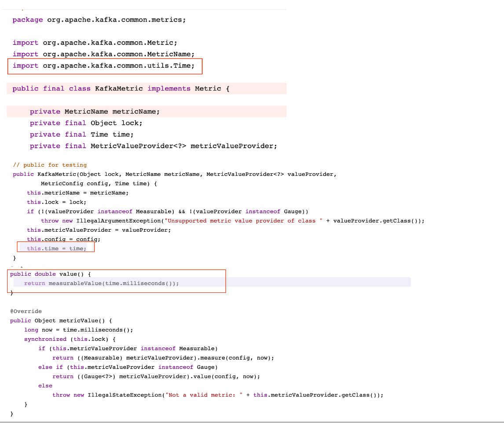Viewport: 504px width, 423px height.
Task: Click the 'MetricConfig config, Time time)' line
Action: pos(99,183)
